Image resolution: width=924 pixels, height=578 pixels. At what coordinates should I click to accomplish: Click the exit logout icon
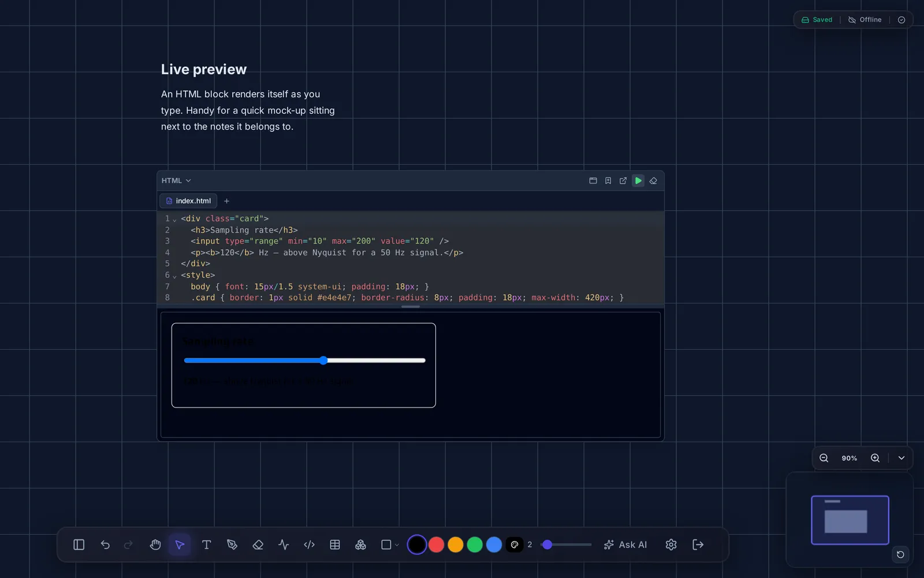(x=698, y=544)
